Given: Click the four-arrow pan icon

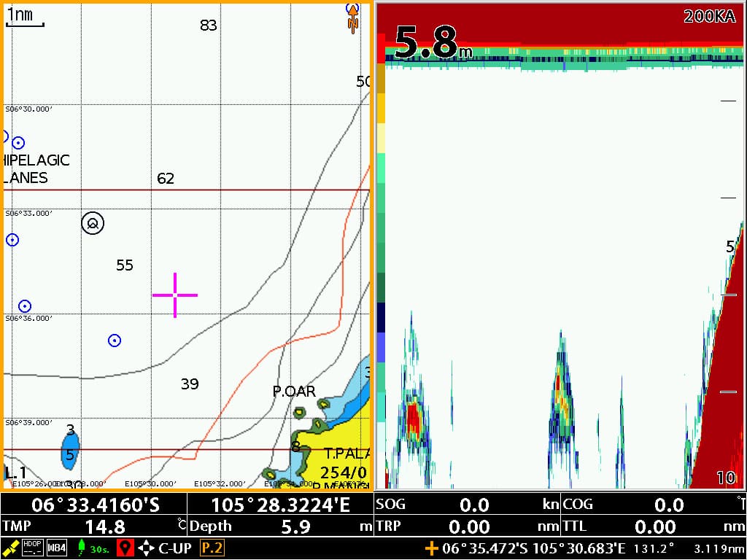Looking at the screenshot, I should click(x=147, y=548).
